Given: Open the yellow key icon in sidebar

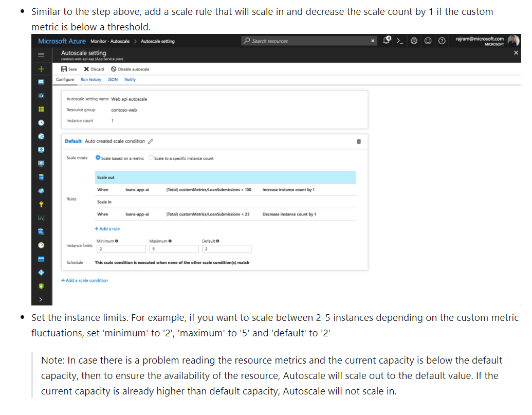Looking at the screenshot, I should pyautogui.click(x=41, y=204).
